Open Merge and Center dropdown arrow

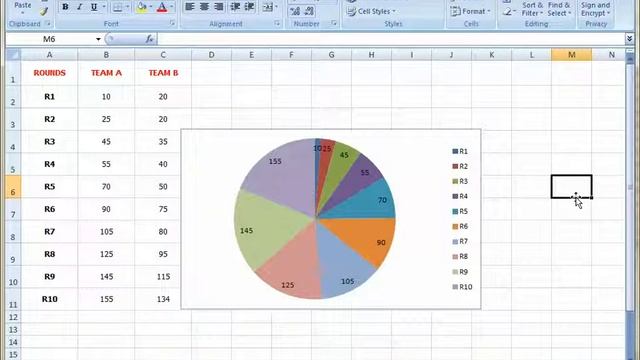coord(277,7)
